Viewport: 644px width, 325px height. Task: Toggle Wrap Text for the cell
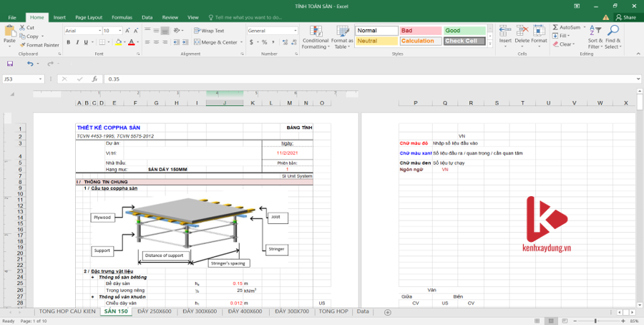coord(209,31)
